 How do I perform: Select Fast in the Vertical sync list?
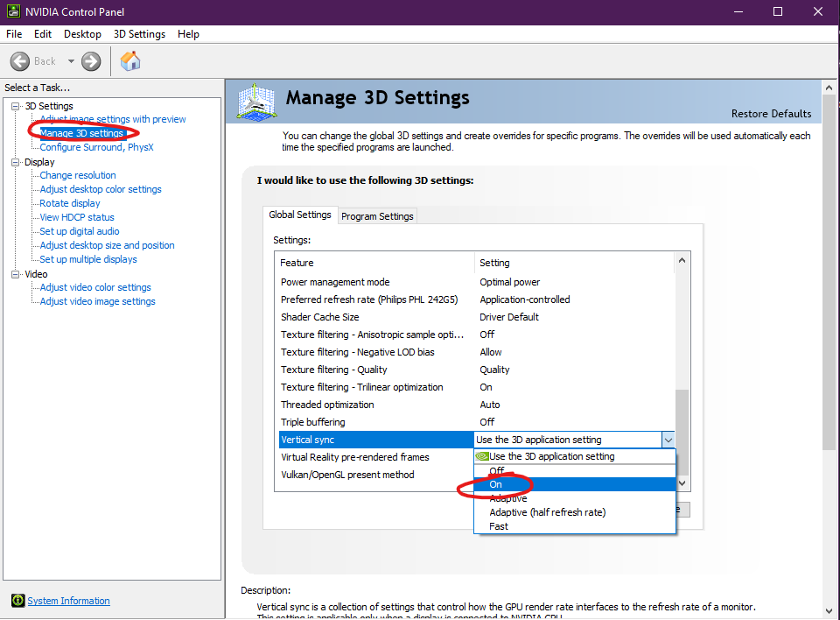click(499, 526)
